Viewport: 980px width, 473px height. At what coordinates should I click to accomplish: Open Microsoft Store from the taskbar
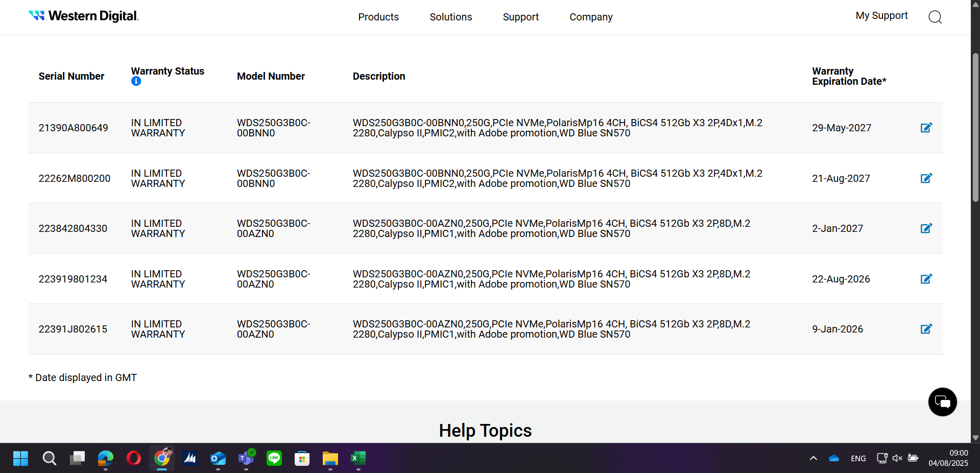point(302,458)
